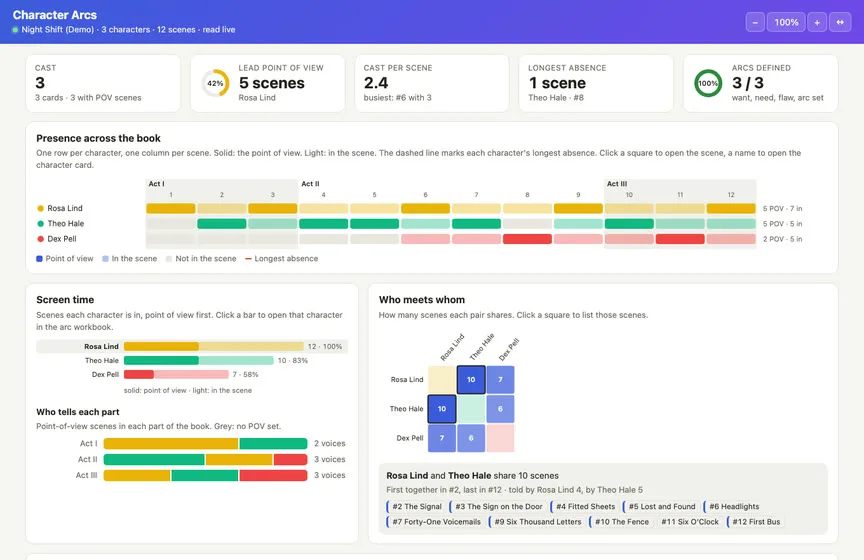The width and height of the screenshot is (864, 560).
Task: Click the Longest Absence card
Action: click(x=596, y=83)
